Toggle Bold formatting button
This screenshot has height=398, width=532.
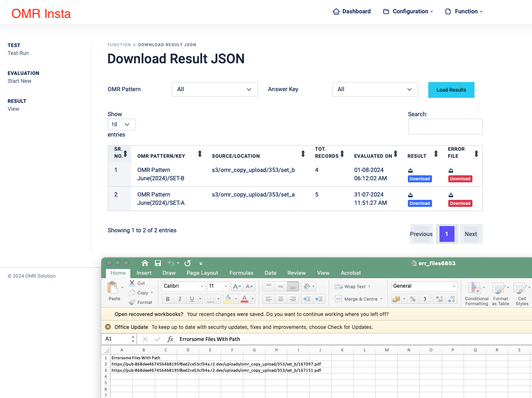[x=167, y=299]
